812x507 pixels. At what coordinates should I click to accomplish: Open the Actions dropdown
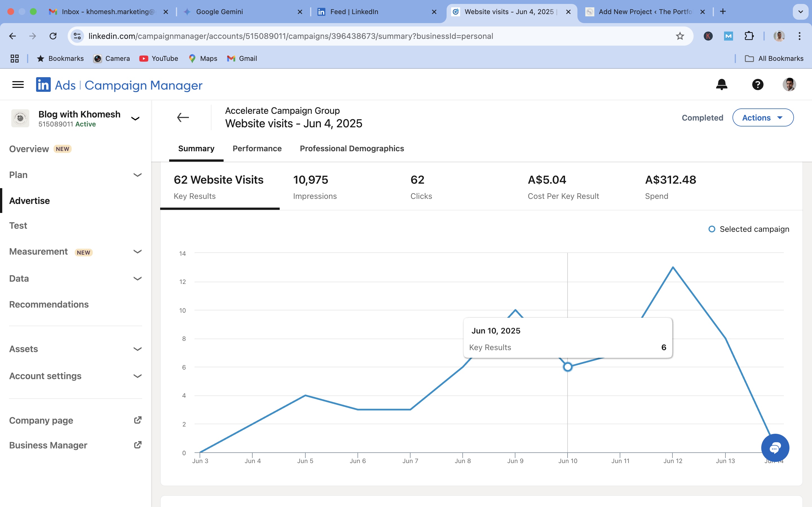pos(763,117)
